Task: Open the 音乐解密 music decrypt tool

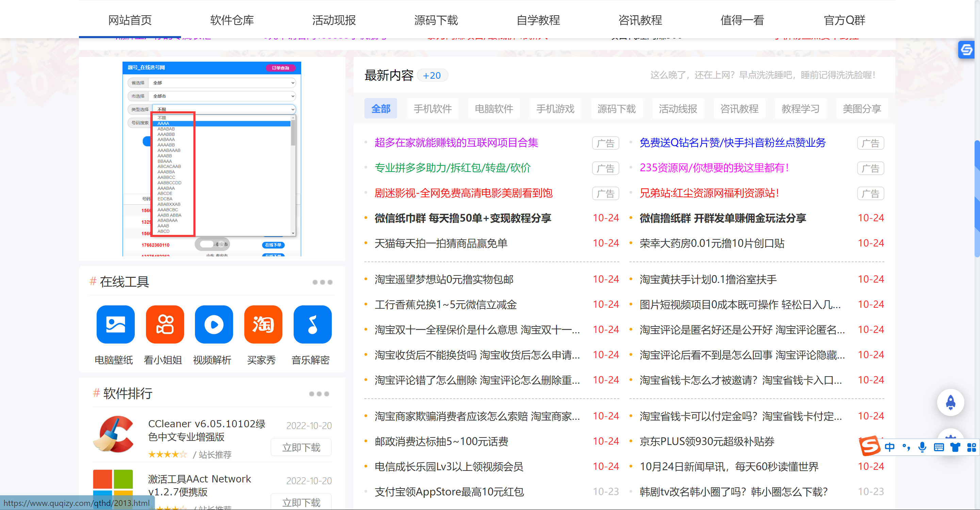Action: 312,324
